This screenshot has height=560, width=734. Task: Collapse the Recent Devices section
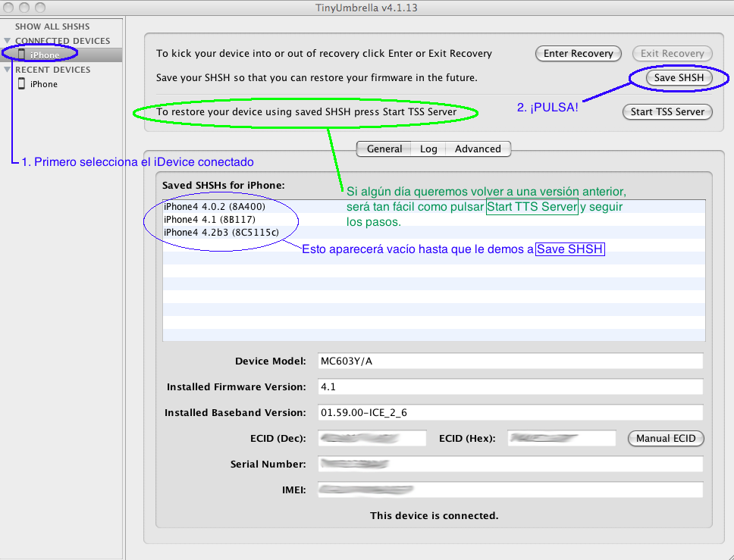[x=7, y=69]
